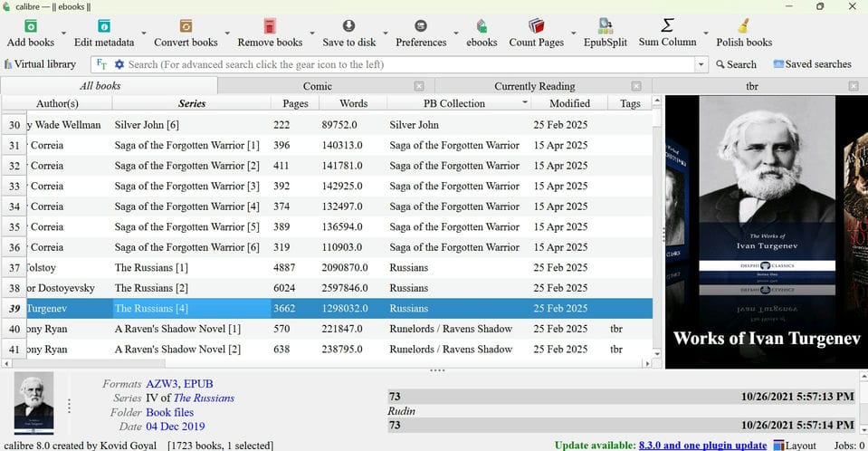Click the 04 Dec 2019 date link
868x451 pixels.
point(175,427)
